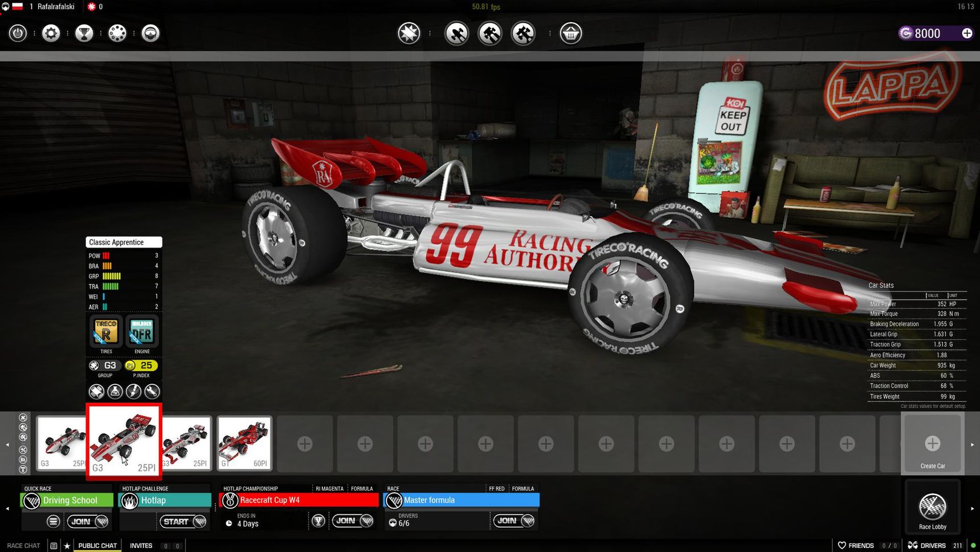
Task: Join the Master formula race
Action: [x=514, y=521]
